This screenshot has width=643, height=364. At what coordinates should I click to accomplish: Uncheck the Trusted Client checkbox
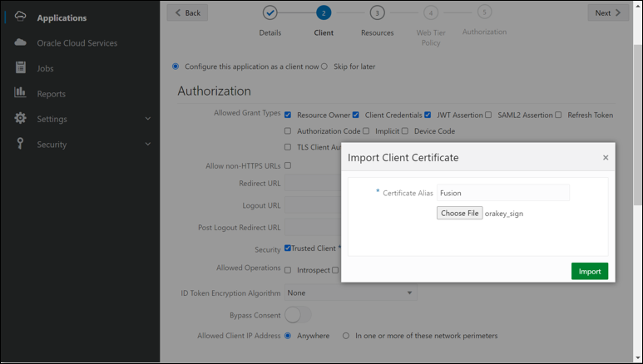coord(288,248)
